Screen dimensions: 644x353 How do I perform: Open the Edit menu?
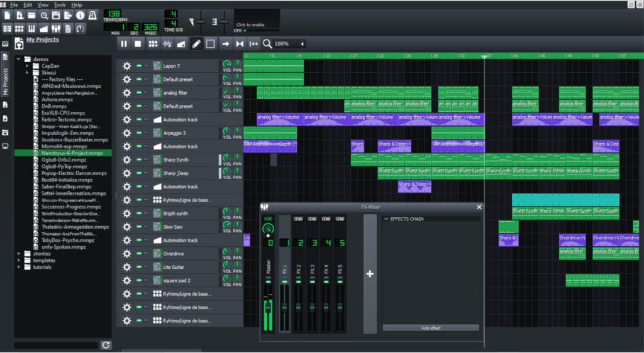click(x=28, y=5)
